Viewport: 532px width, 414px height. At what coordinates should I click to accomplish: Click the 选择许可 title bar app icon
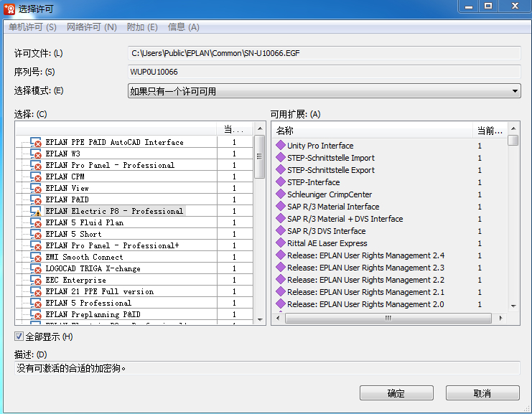[9, 9]
